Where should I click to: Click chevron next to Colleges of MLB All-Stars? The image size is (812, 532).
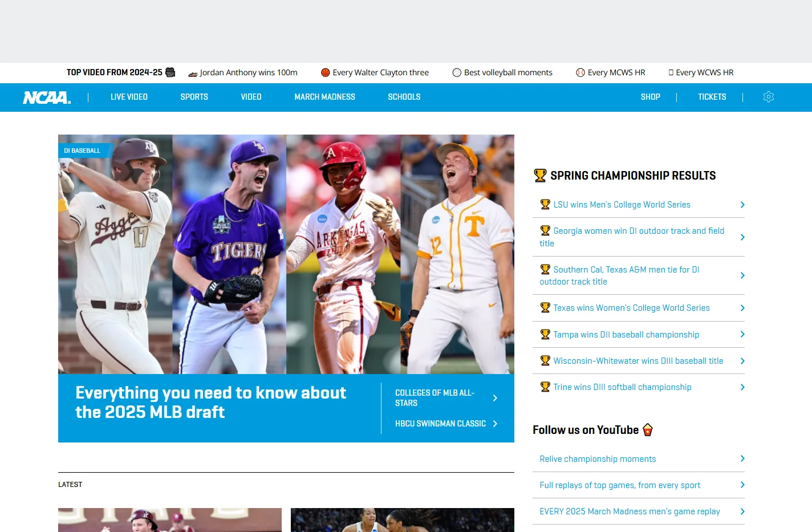(x=495, y=398)
